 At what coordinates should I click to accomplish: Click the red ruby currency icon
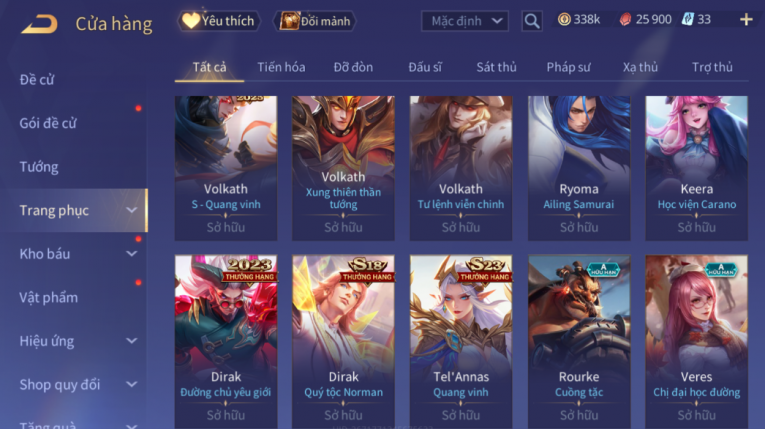coord(625,20)
